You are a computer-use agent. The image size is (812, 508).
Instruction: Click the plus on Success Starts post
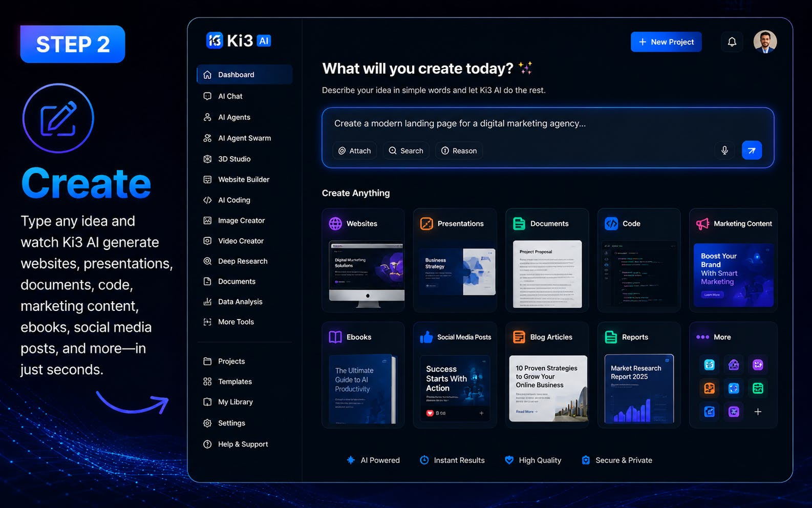tap(481, 413)
